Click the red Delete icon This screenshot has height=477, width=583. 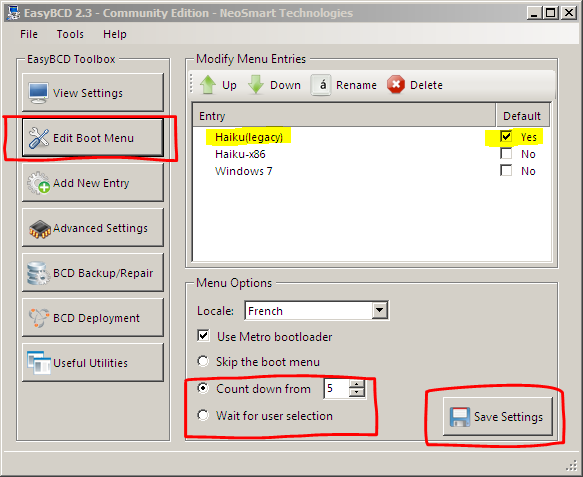396,85
